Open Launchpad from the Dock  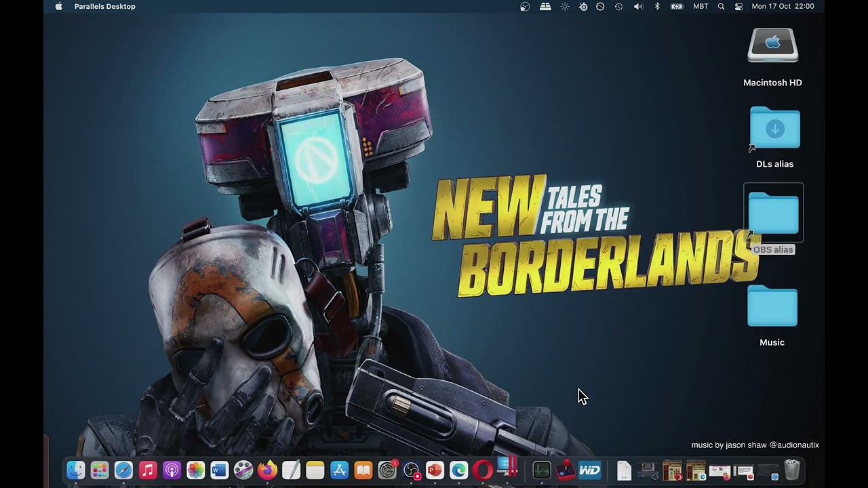tap(100, 470)
